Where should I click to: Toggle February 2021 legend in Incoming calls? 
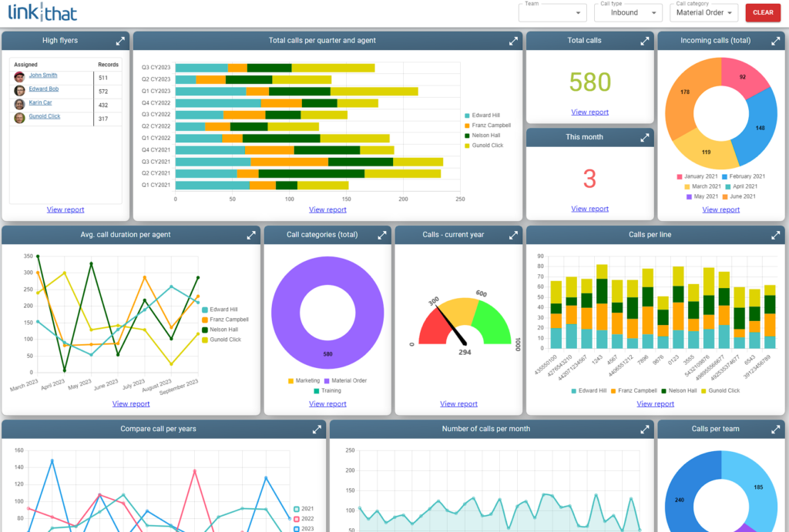pos(744,176)
